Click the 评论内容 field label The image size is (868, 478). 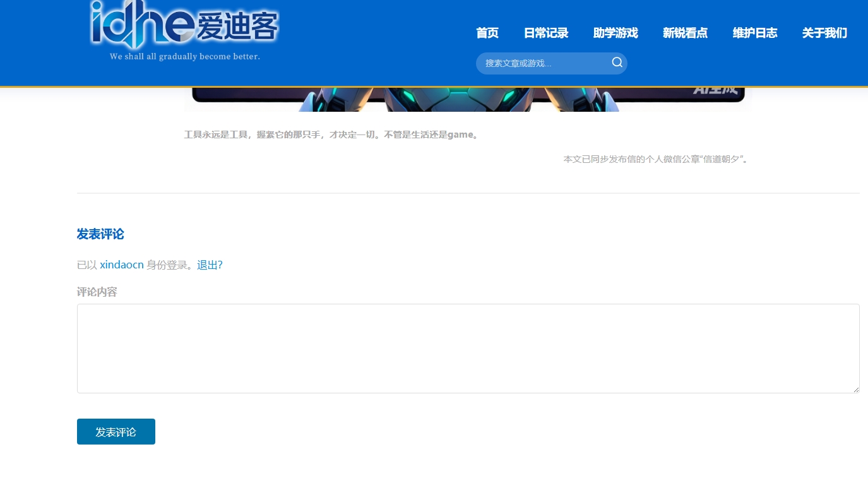point(97,292)
